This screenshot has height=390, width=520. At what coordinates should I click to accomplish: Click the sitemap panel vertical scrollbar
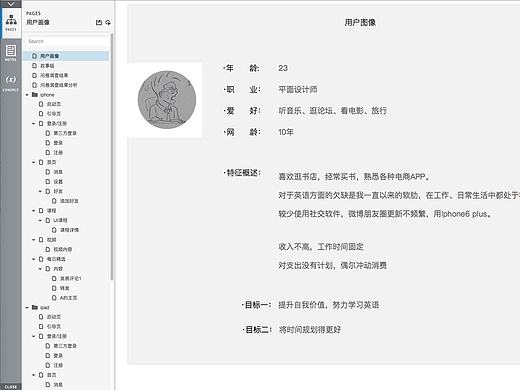pyautogui.click(x=112, y=157)
